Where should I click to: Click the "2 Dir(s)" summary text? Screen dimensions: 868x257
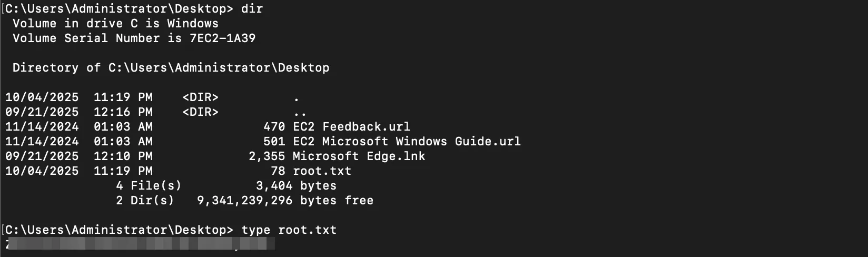(145, 201)
